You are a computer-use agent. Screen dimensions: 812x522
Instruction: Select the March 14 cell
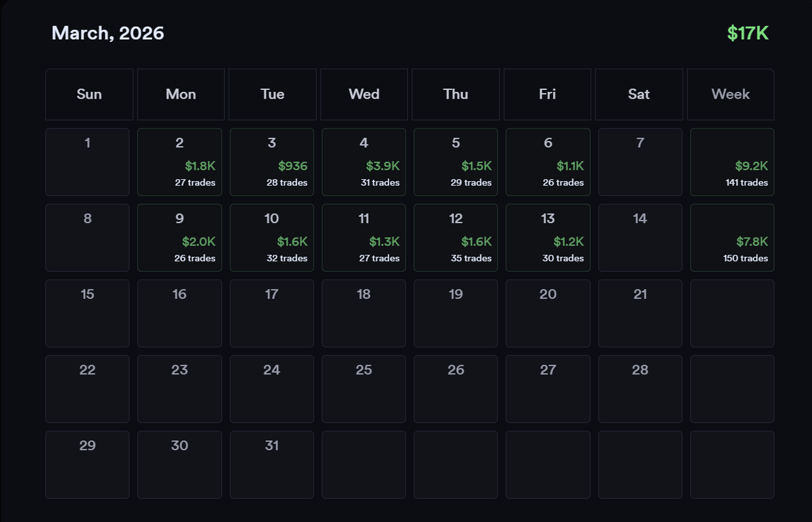639,238
